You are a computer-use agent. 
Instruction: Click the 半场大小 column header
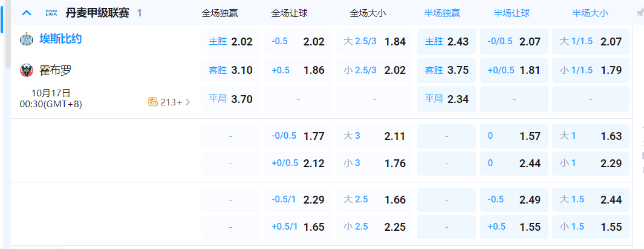pyautogui.click(x=590, y=13)
